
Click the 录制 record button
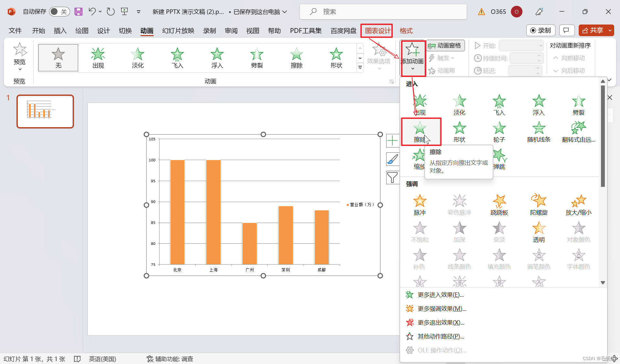[x=541, y=30]
